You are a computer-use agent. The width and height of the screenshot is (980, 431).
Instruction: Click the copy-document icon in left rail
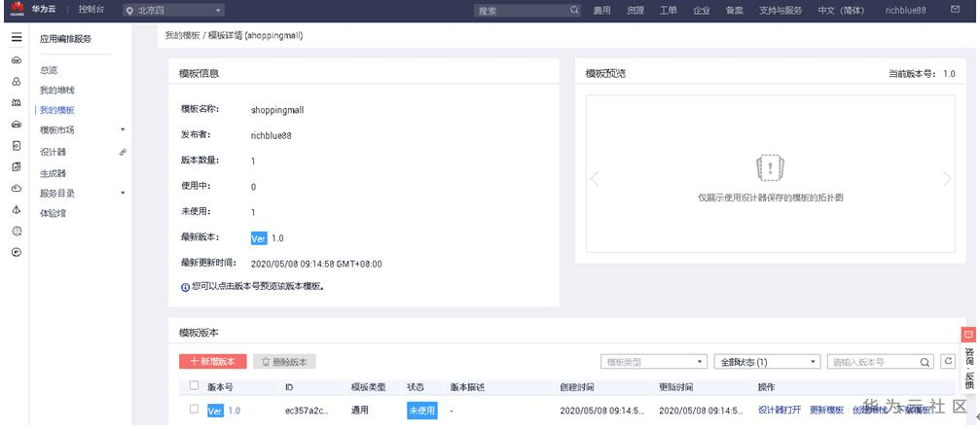pyautogui.click(x=17, y=166)
